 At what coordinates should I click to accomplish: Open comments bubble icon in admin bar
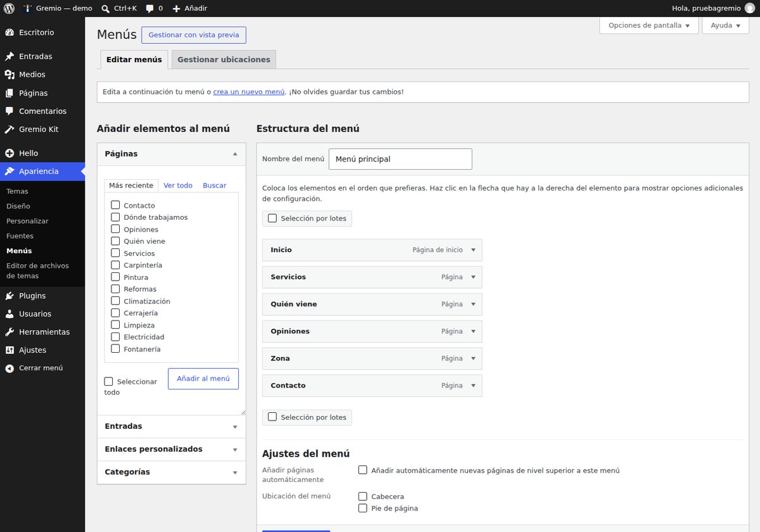149,8
